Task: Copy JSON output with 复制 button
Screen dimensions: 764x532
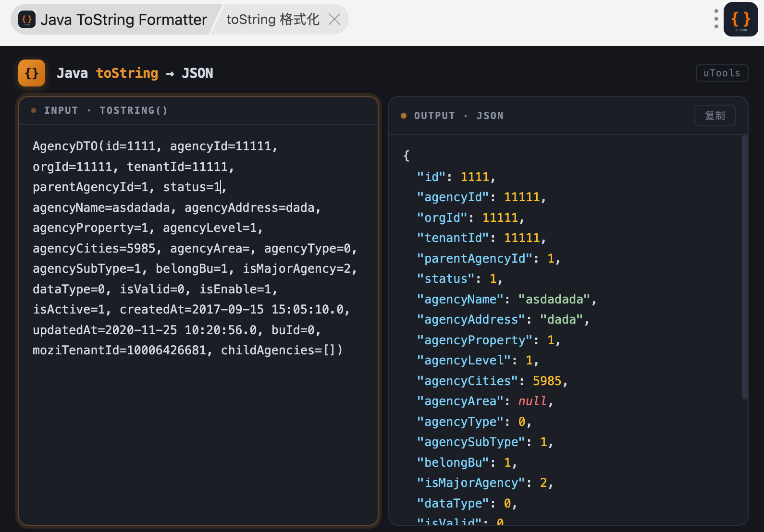Action: click(x=715, y=116)
